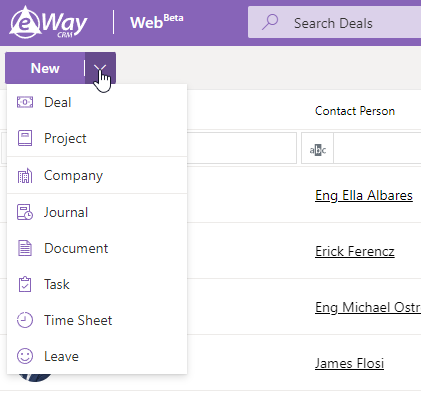The height and width of the screenshot is (397, 421).
Task: Click the Task clipboard icon
Action: (25, 284)
